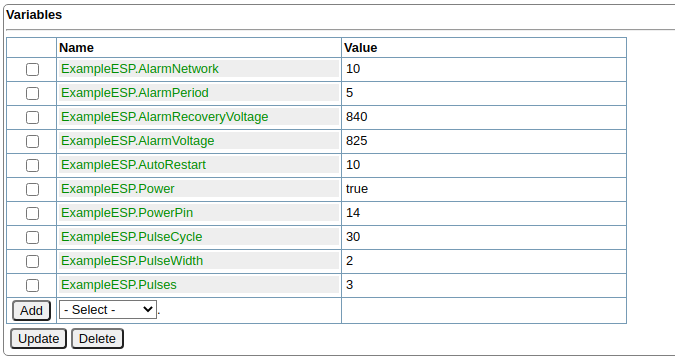Click the Update button
The width and height of the screenshot is (675, 364).
(38, 339)
